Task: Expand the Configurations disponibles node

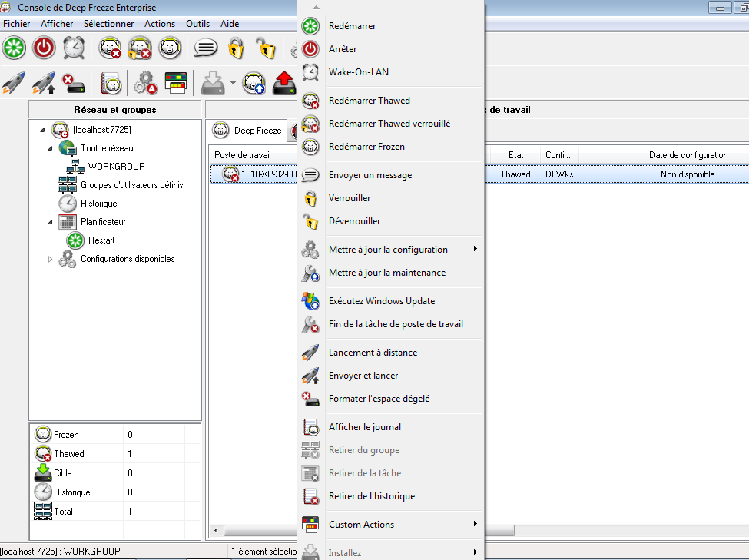Action: [50, 259]
